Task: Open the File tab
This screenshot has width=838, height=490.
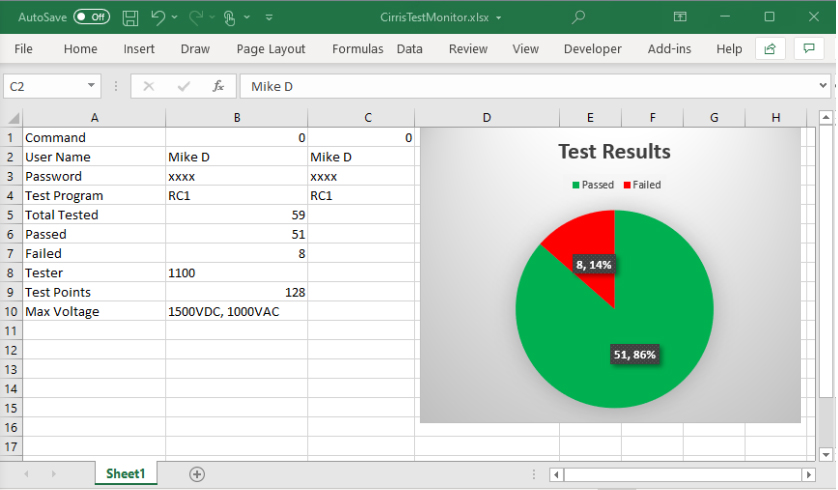Action: pos(23,49)
